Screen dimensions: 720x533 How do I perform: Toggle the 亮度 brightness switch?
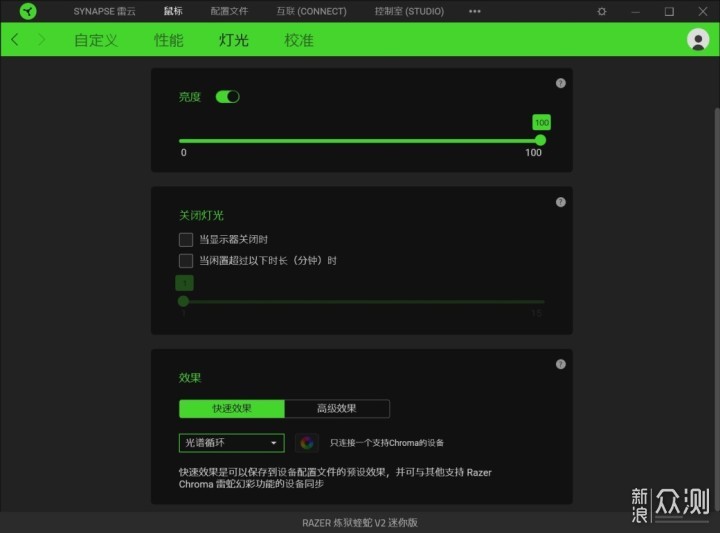(x=228, y=97)
